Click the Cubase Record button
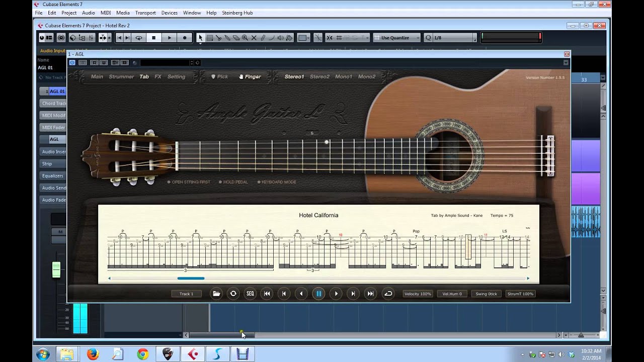The image size is (644, 362). [185, 38]
